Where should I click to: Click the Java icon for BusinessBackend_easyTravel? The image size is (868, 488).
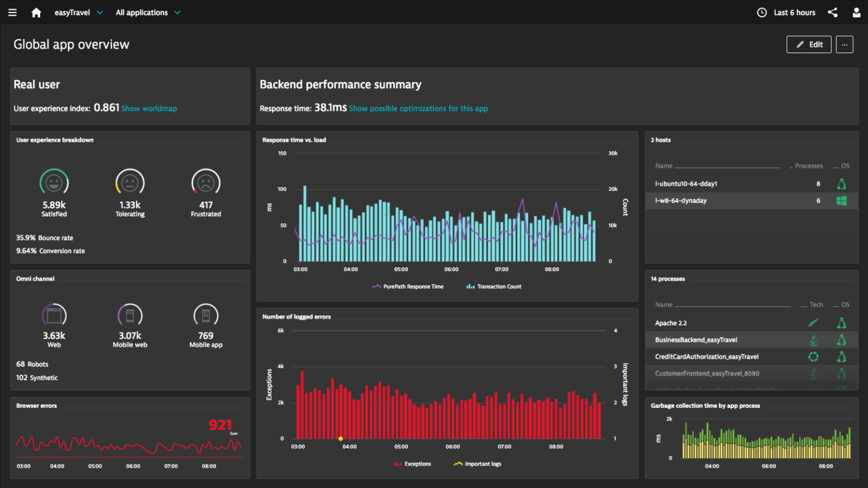[x=814, y=339]
